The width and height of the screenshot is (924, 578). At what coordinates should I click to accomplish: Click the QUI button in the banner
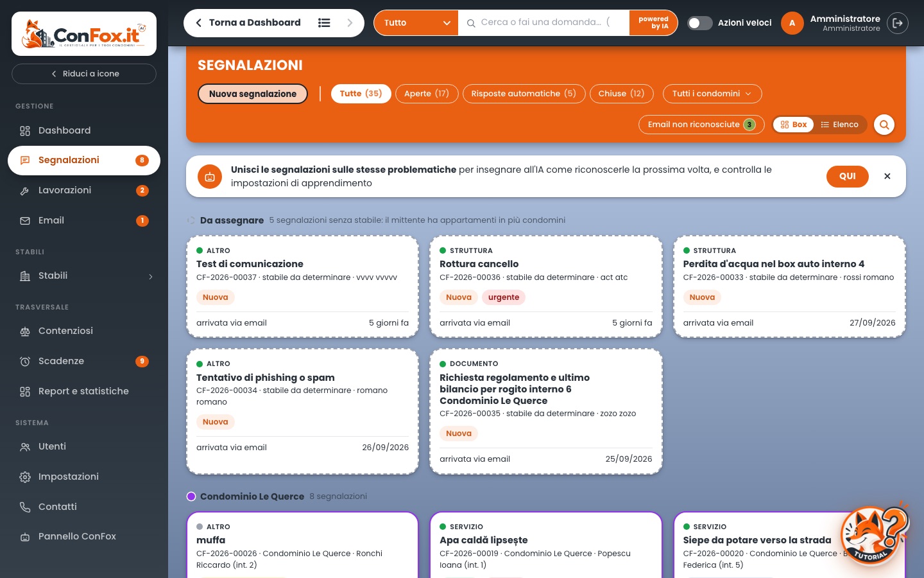click(848, 176)
